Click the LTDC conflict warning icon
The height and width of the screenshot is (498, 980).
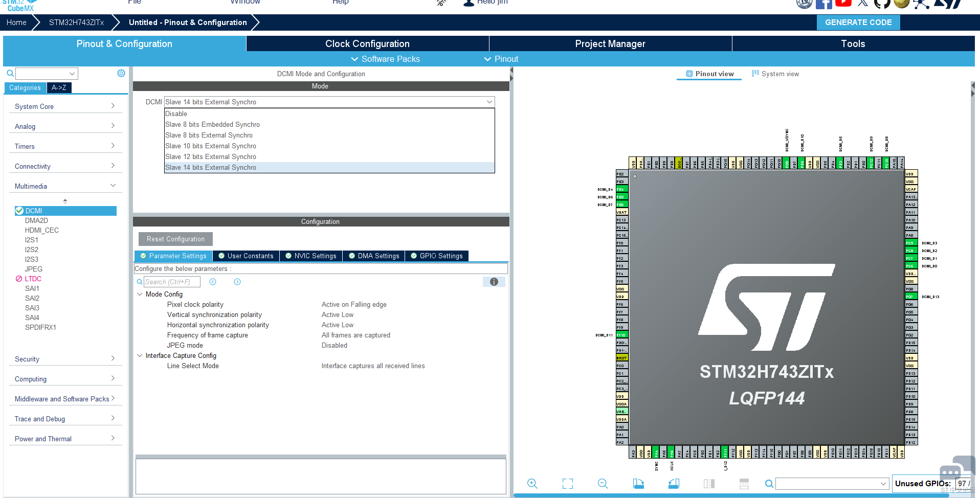tap(19, 279)
